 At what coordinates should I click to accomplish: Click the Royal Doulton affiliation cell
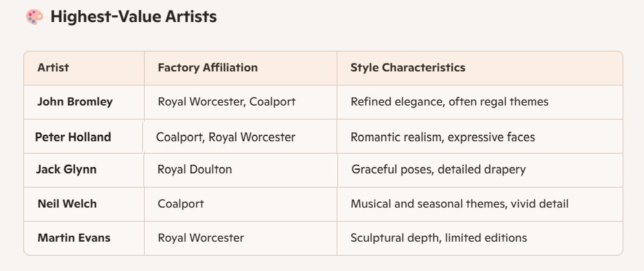(x=195, y=170)
